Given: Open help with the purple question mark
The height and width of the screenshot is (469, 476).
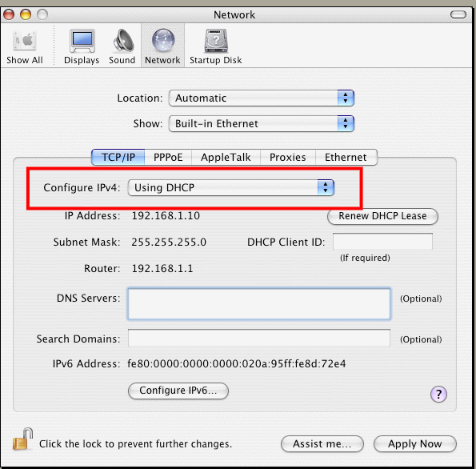Looking at the screenshot, I should (x=438, y=395).
